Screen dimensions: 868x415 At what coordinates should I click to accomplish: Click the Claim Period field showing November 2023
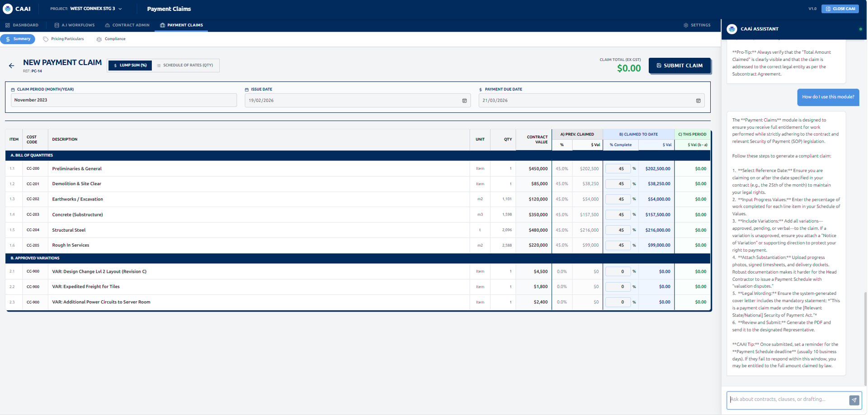click(123, 100)
